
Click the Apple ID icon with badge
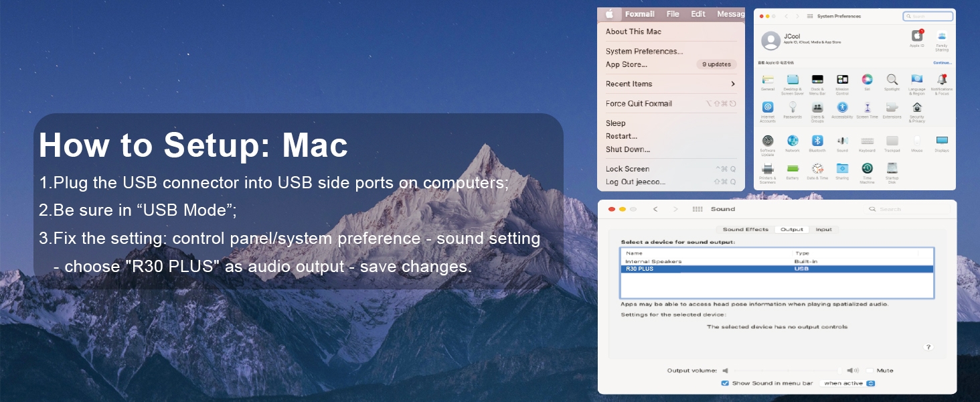916,36
